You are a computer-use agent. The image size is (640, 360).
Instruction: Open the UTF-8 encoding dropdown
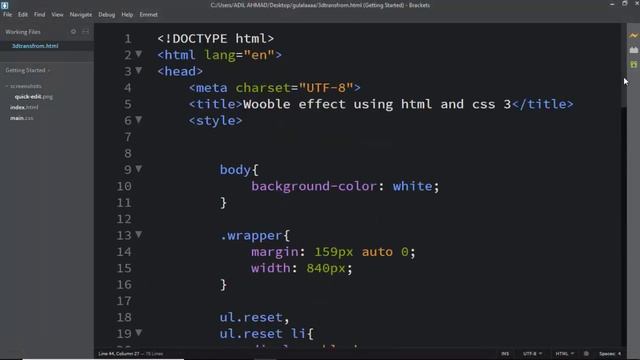(x=533, y=353)
